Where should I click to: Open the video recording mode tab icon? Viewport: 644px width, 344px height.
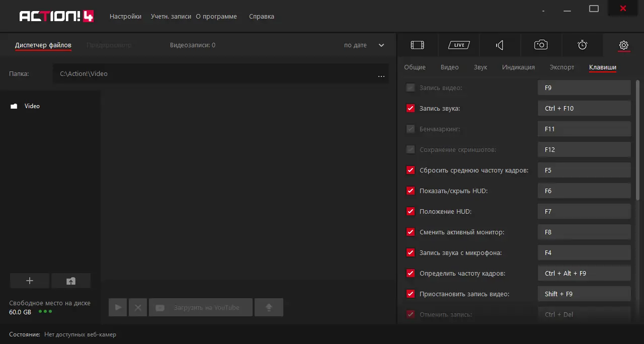point(417,45)
